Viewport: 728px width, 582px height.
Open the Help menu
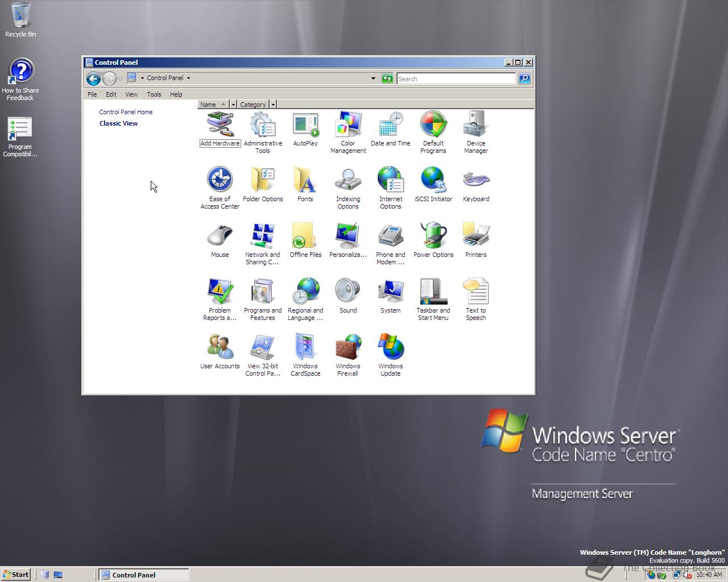[x=176, y=94]
